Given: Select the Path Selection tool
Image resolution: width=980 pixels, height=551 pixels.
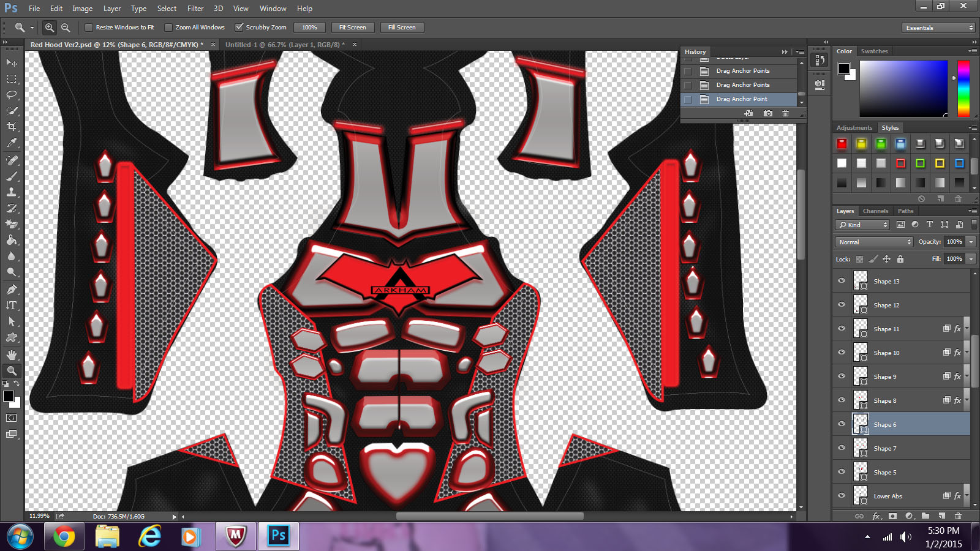Looking at the screenshot, I should click(x=12, y=321).
